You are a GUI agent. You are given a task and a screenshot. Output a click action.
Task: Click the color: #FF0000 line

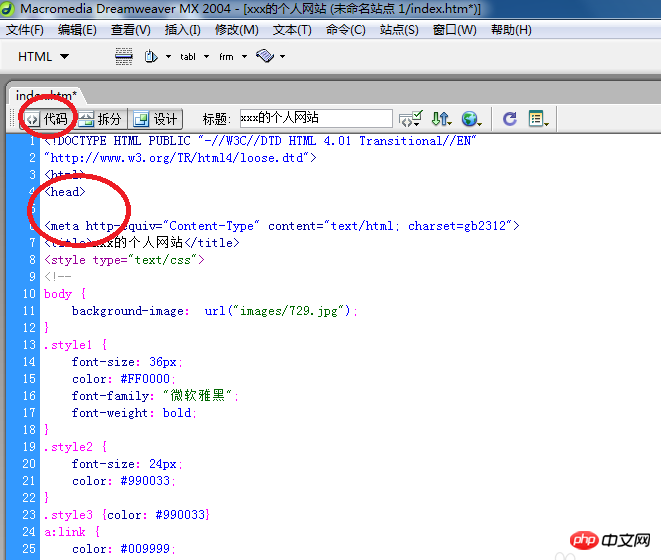[124, 379]
